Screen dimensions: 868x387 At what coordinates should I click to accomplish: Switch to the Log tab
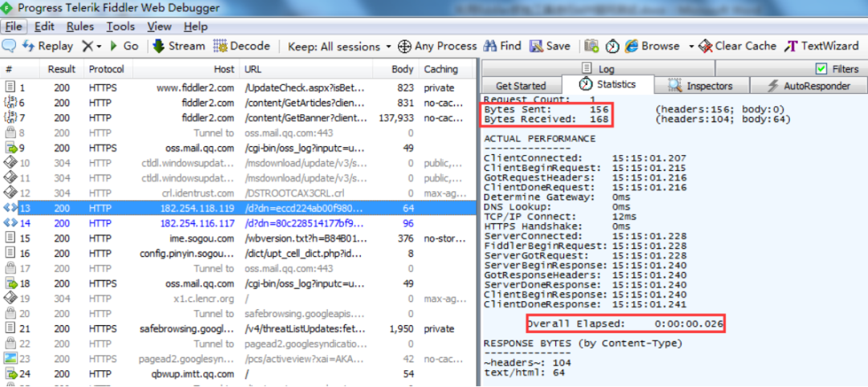(x=598, y=68)
